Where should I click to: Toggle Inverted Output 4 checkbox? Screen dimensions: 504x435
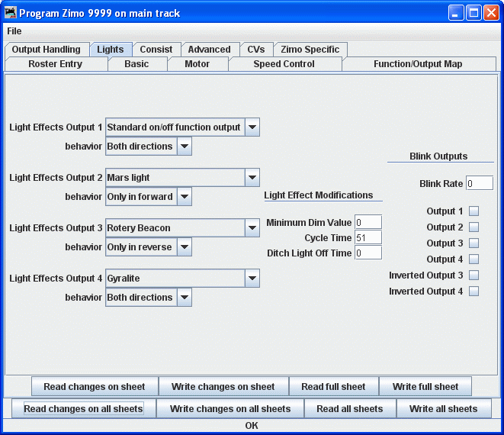click(x=474, y=292)
